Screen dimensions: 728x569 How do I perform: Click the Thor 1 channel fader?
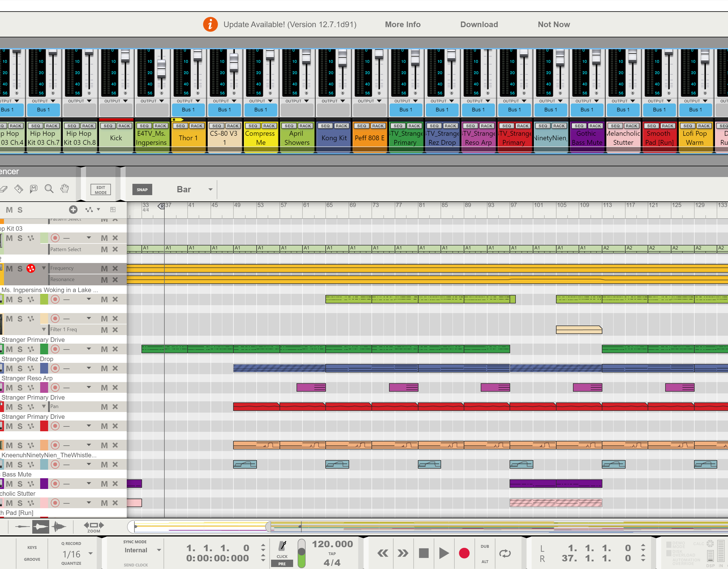197,56
